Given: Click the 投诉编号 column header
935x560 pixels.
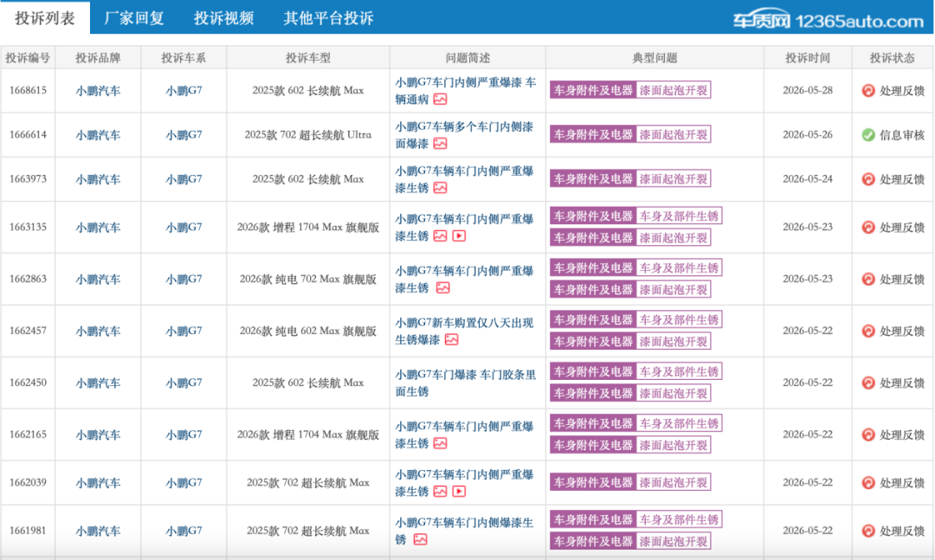Looking at the screenshot, I should [x=28, y=58].
